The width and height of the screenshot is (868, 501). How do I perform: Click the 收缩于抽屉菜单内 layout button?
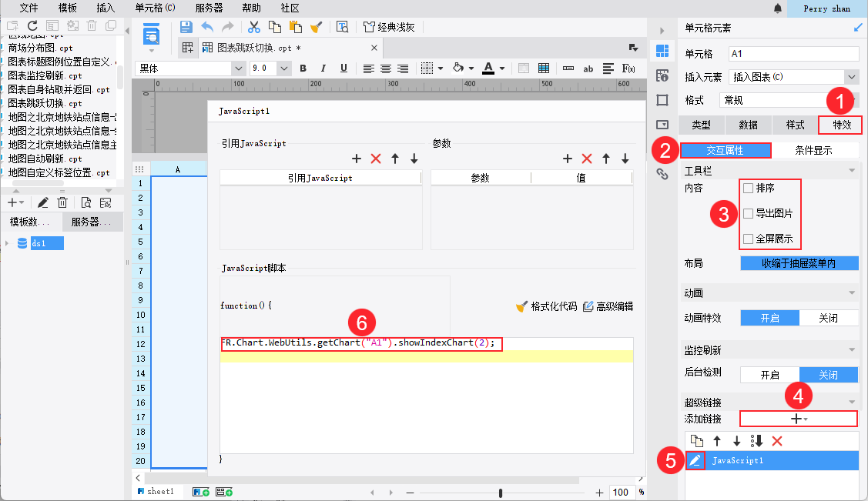coord(799,264)
